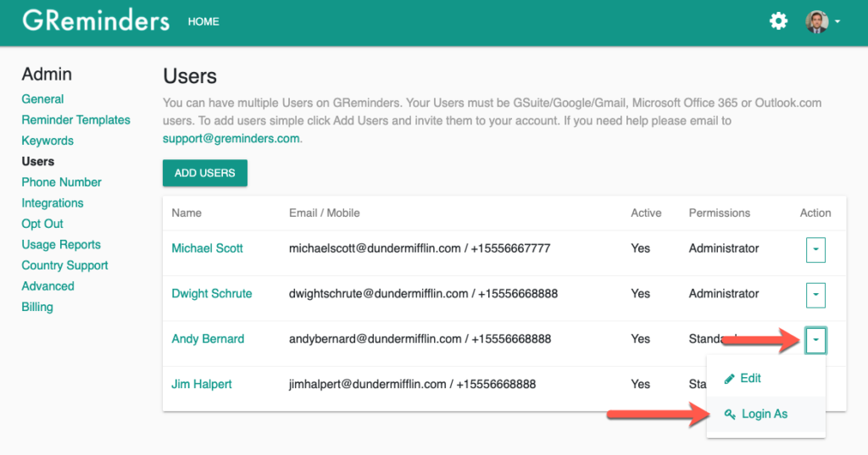Toggle action dropdown for Andy Bernard
868x455 pixels.
point(815,341)
